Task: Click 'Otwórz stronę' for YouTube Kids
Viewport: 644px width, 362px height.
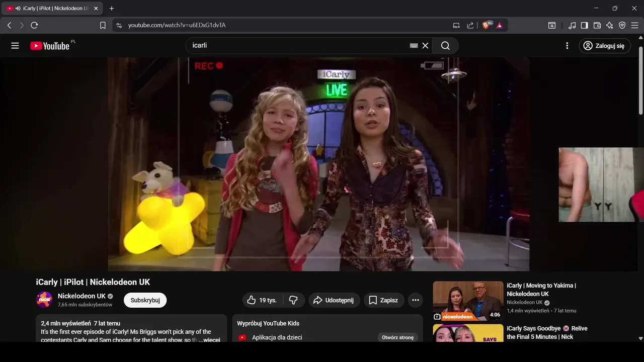Action: [x=397, y=337]
